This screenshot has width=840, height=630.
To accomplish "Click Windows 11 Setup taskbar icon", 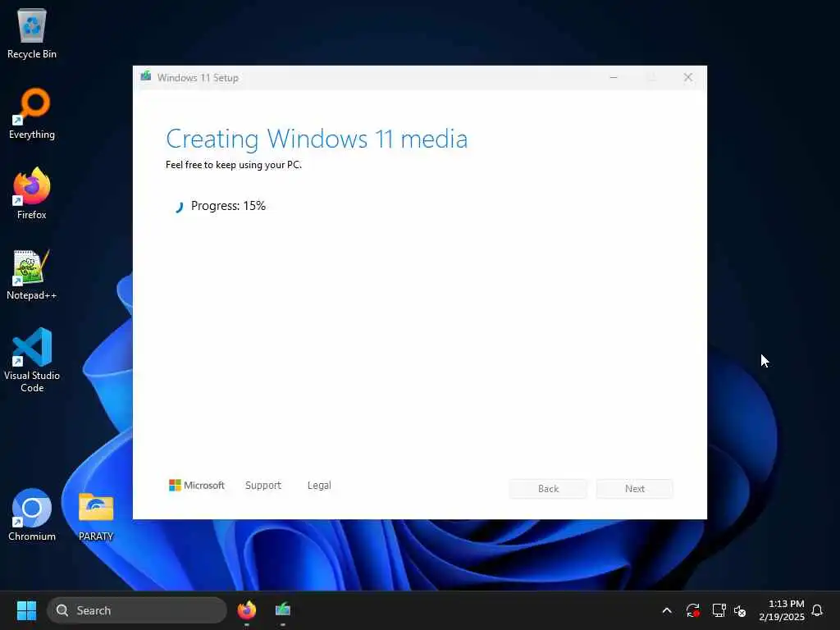I will tap(283, 610).
